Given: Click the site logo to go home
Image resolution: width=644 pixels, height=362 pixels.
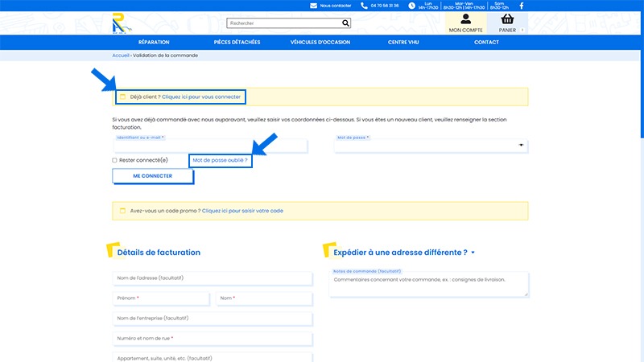Looking at the screenshot, I should [x=122, y=23].
